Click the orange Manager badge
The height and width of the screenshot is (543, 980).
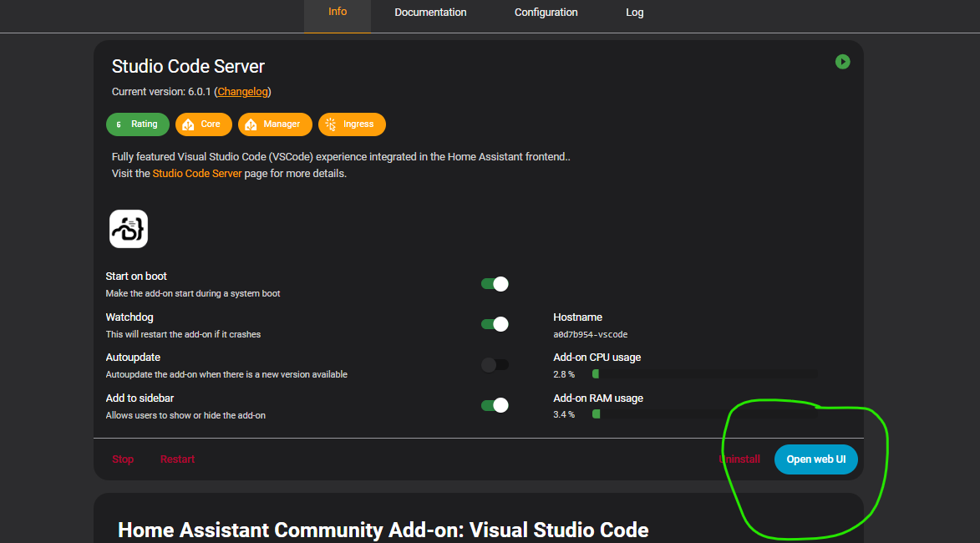(275, 124)
